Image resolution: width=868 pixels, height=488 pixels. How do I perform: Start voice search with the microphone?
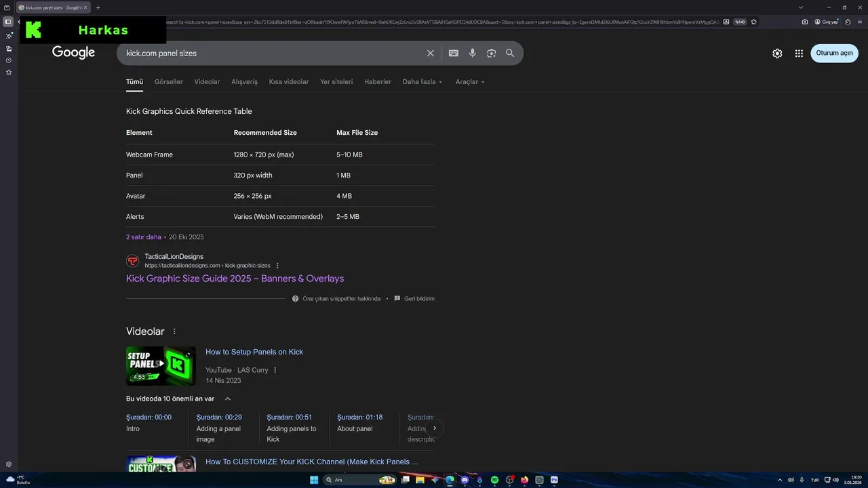tap(473, 53)
